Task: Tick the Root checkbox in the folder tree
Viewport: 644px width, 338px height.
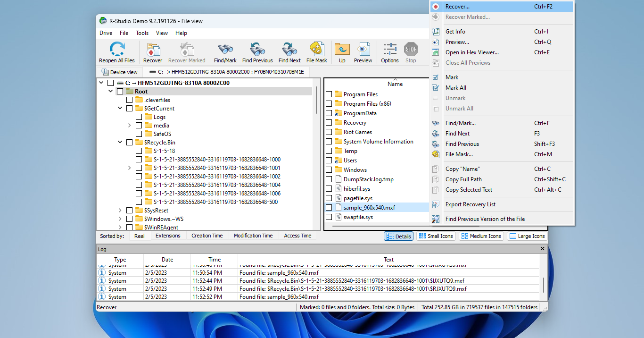Action: (120, 92)
